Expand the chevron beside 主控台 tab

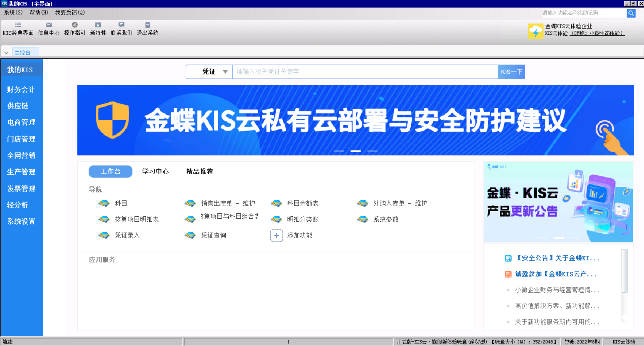6,53
